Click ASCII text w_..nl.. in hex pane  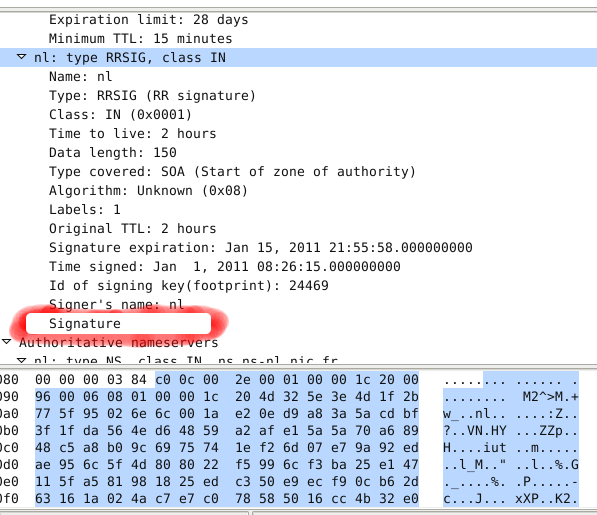[x=474, y=414]
